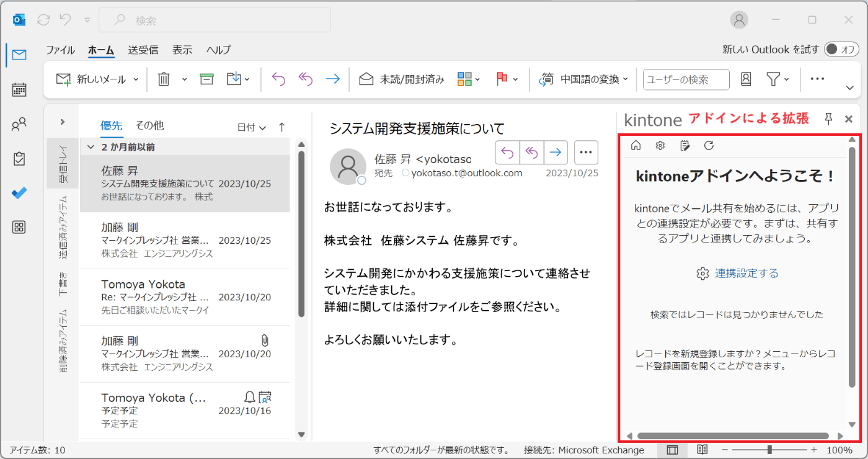The height and width of the screenshot is (459, 868).
Task: Click the ribbon Reply arrow icon
Action: click(x=279, y=79)
